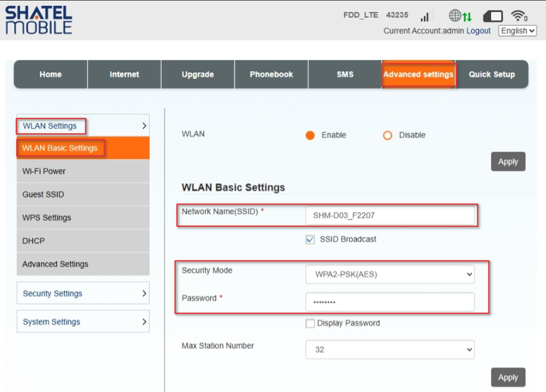Expand the System Settings section
Screen dimensions: 546x392
(83, 322)
